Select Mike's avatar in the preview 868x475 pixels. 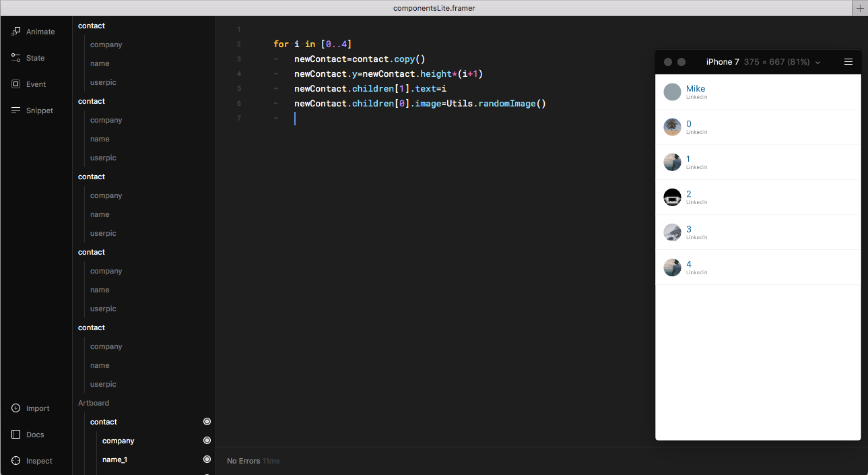(672, 92)
